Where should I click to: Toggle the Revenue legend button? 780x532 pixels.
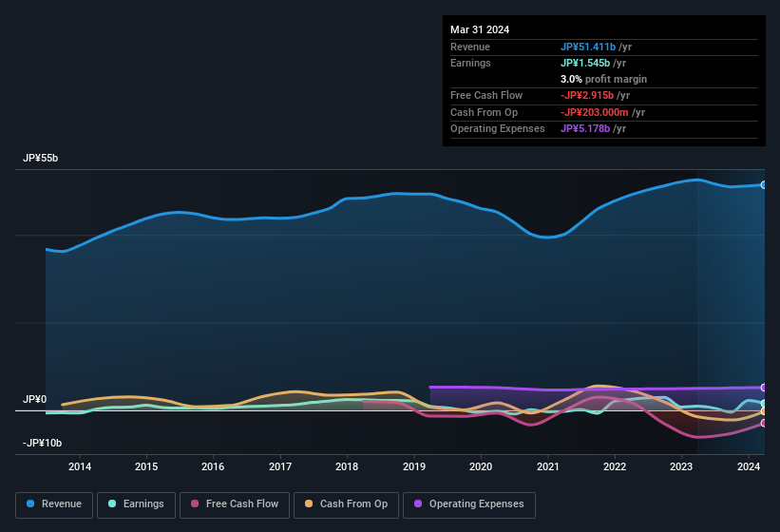(x=54, y=504)
